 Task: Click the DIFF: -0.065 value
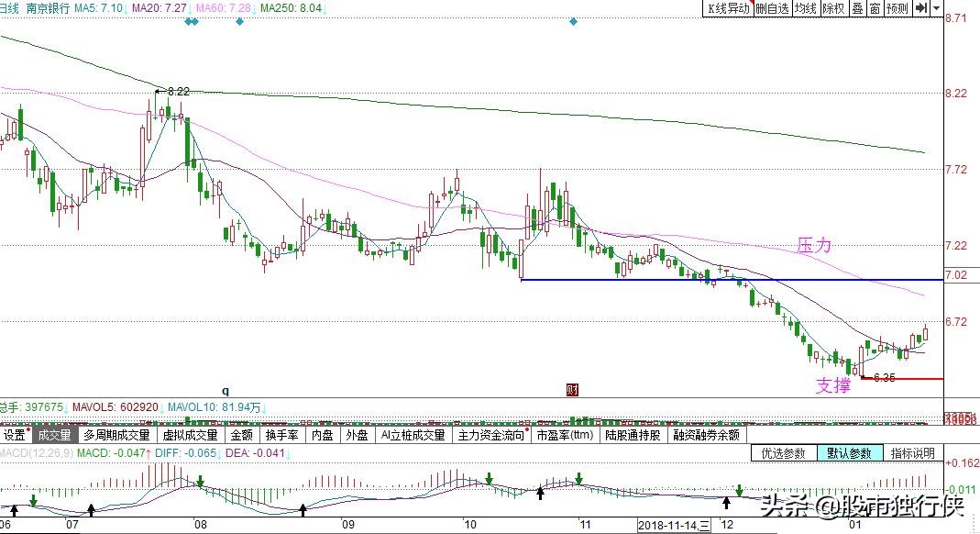click(x=185, y=452)
